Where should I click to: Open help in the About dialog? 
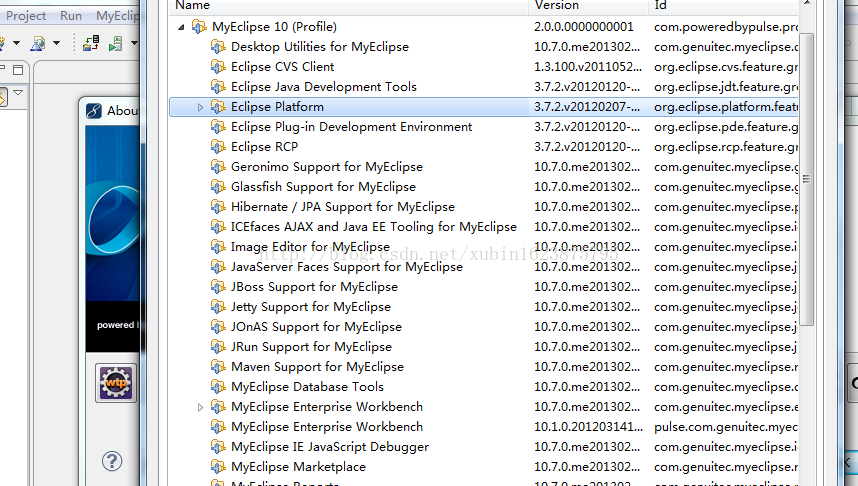112,461
